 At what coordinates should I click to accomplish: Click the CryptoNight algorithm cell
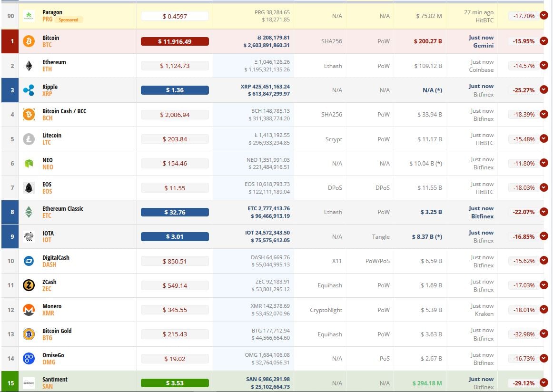pos(326,310)
